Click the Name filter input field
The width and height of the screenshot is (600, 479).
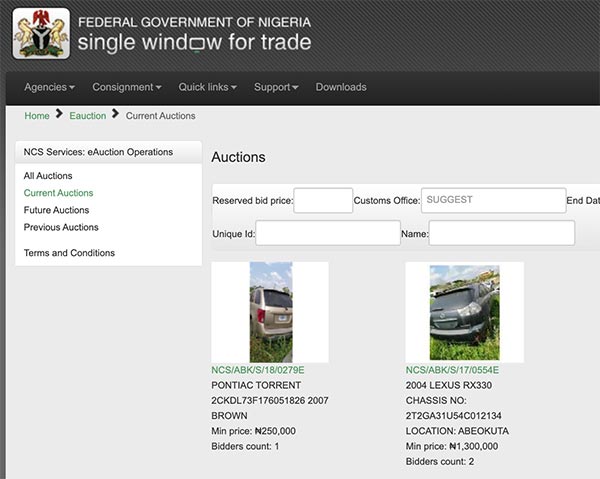coord(502,233)
